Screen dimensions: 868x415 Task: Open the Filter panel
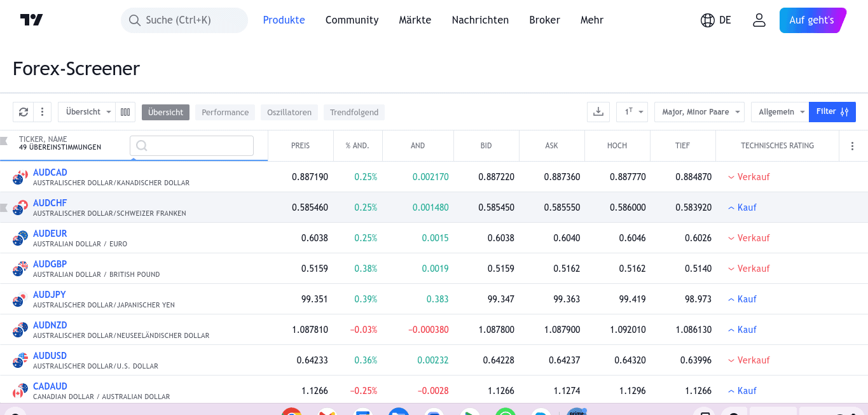coord(832,112)
